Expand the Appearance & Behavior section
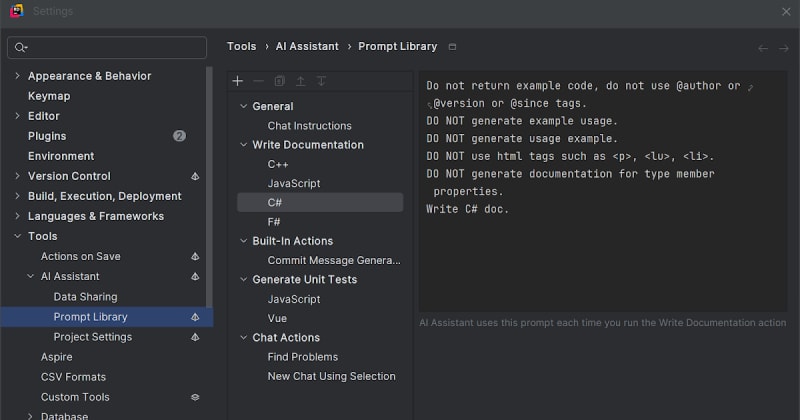Image resolution: width=800 pixels, height=420 pixels. [x=16, y=76]
